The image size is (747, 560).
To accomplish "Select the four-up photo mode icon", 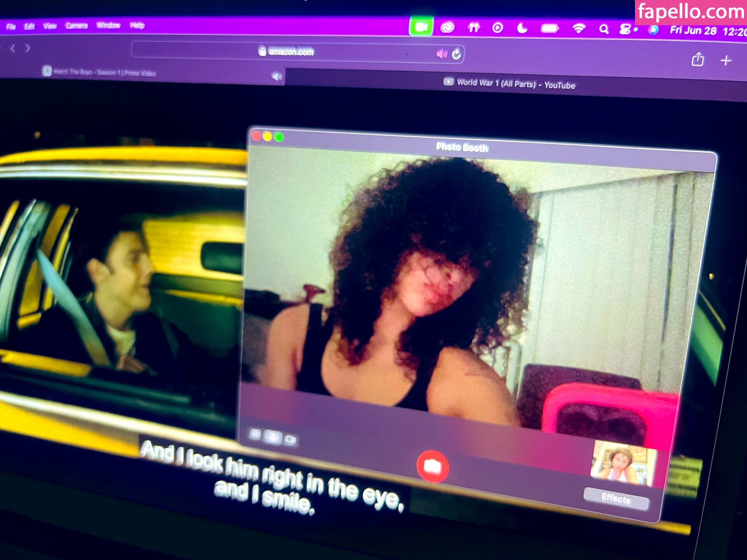I will 255,434.
